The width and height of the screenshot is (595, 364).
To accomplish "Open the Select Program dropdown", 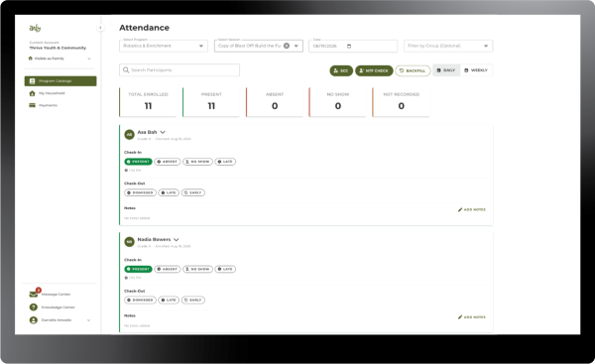I will tap(164, 46).
